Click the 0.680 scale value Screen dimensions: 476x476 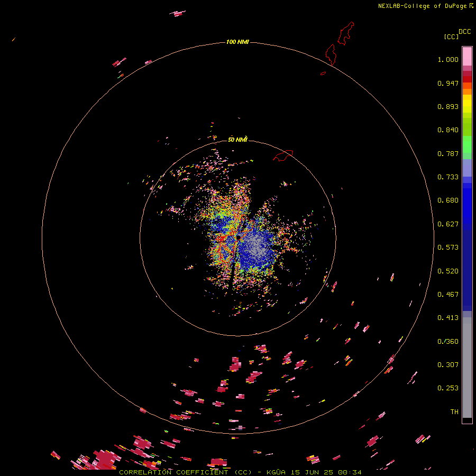pos(448,200)
